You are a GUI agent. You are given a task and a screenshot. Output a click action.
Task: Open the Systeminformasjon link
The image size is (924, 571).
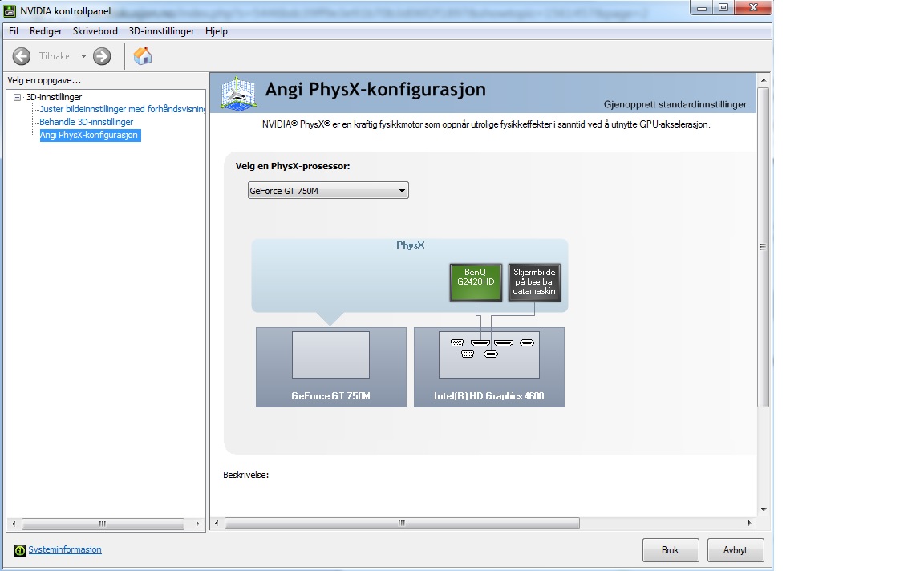[65, 549]
